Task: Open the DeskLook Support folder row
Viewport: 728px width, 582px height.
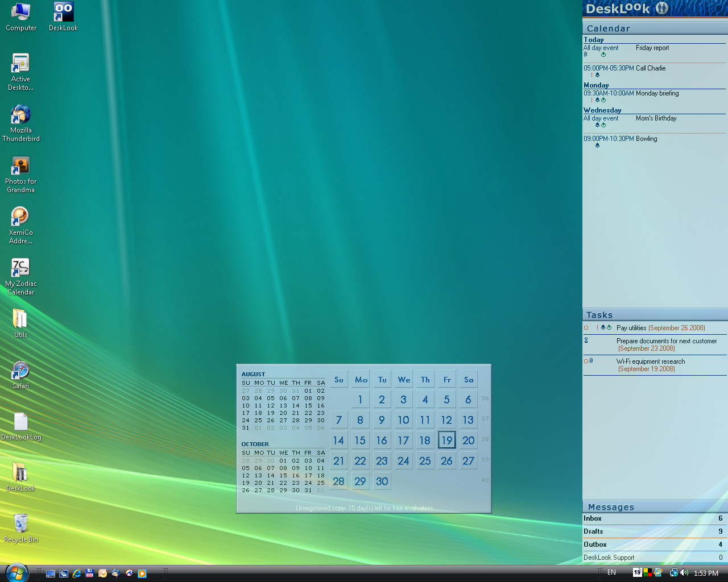Action: (x=655, y=558)
